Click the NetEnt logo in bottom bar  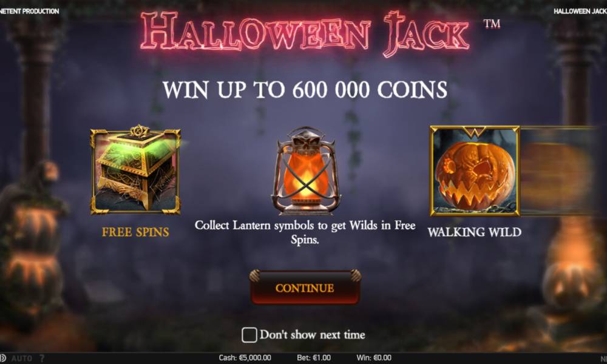coord(603,359)
